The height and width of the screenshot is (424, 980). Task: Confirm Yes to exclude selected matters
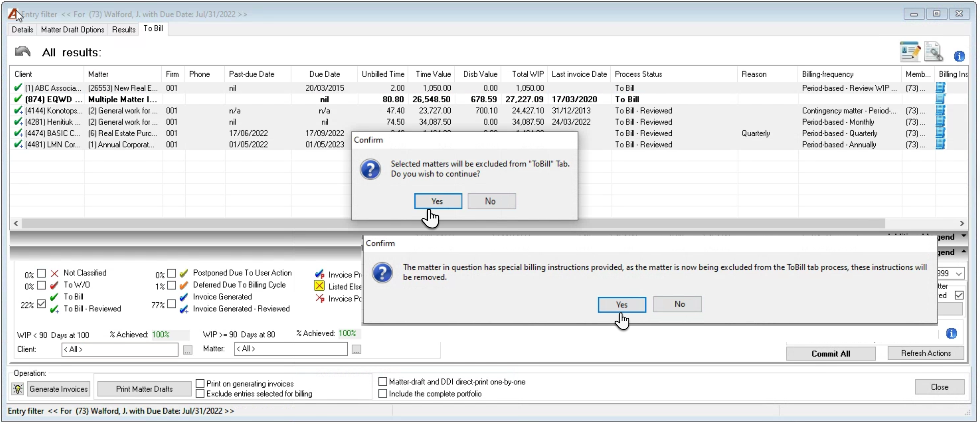(438, 201)
